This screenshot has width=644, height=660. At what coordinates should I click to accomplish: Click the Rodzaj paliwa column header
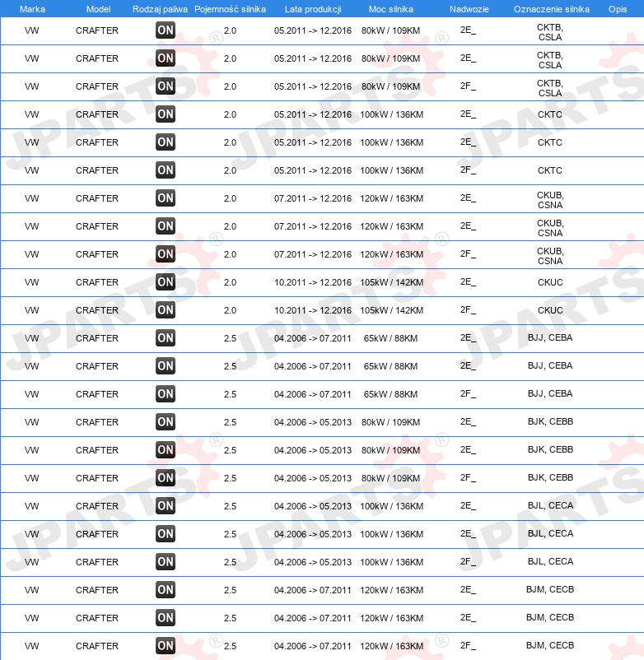coord(160,9)
